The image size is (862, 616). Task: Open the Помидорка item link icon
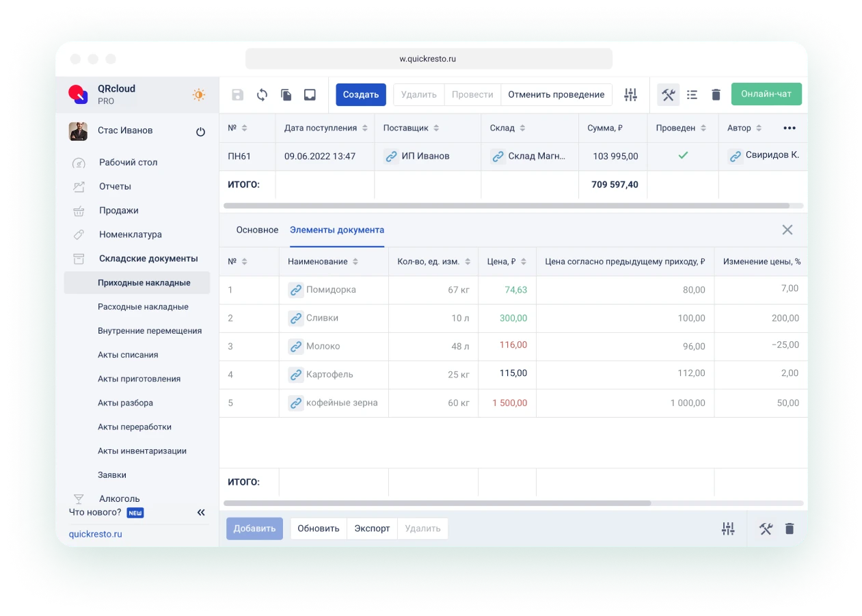(295, 290)
